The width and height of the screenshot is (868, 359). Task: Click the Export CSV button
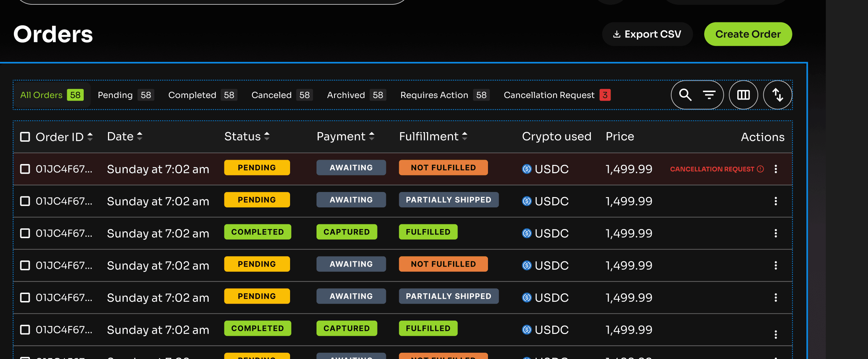click(647, 34)
